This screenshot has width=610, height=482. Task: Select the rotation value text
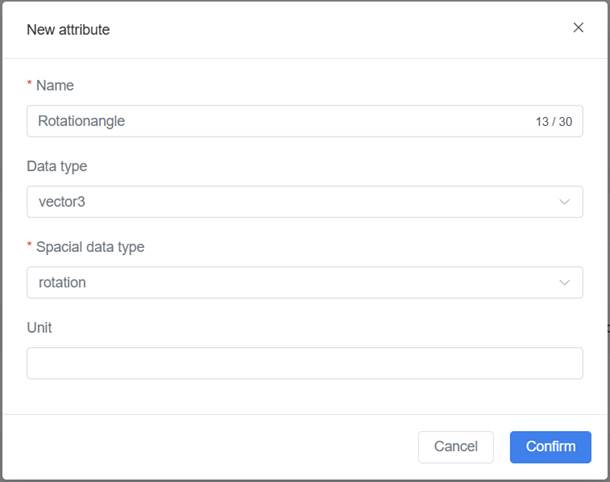[62, 282]
